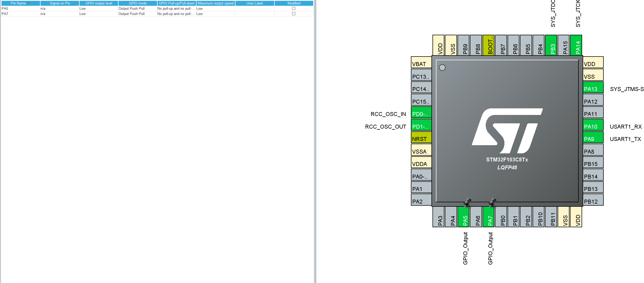Select the PA14 pin
The height and width of the screenshot is (283, 644).
[577, 45]
